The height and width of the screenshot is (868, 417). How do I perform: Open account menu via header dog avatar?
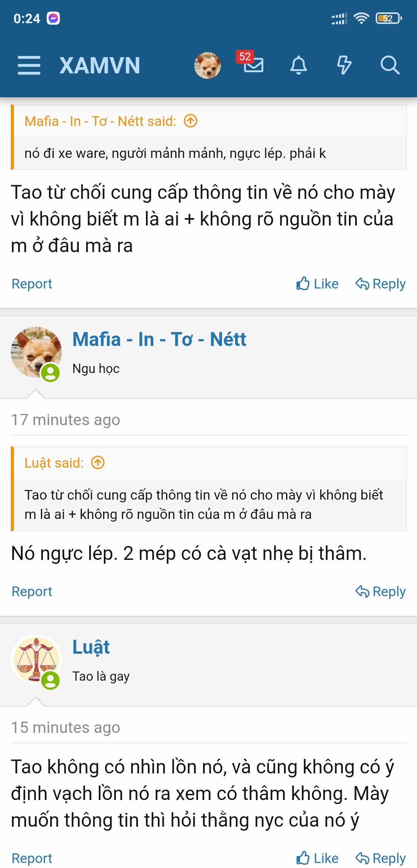[207, 65]
